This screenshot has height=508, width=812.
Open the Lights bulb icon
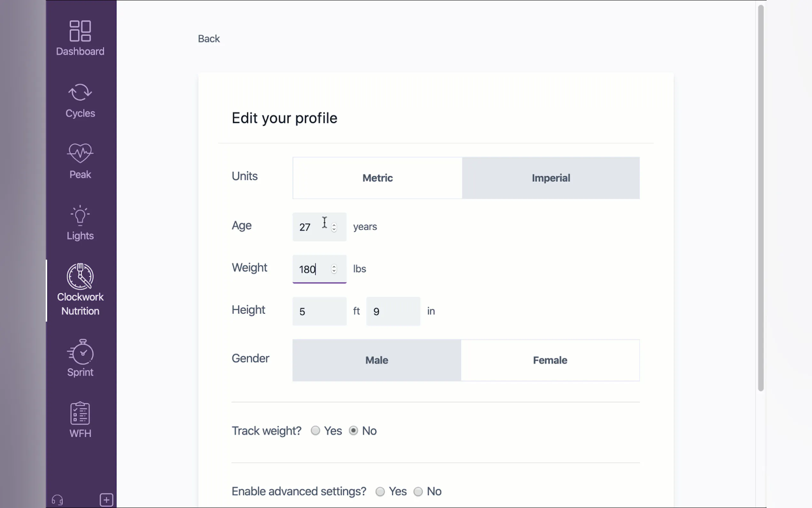pos(80,215)
